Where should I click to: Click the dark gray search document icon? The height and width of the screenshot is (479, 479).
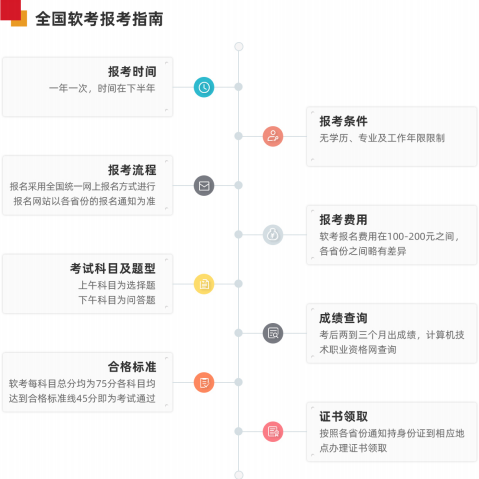273,333
